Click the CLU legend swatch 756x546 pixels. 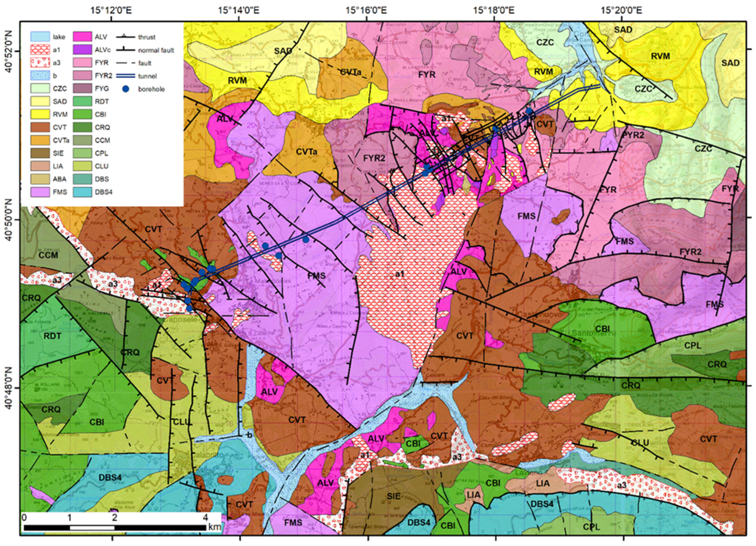[x=83, y=166]
